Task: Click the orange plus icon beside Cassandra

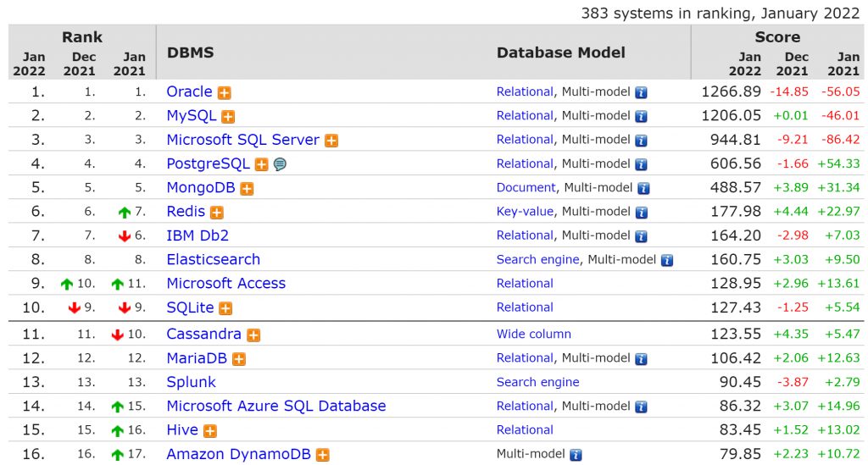Action: pos(253,335)
